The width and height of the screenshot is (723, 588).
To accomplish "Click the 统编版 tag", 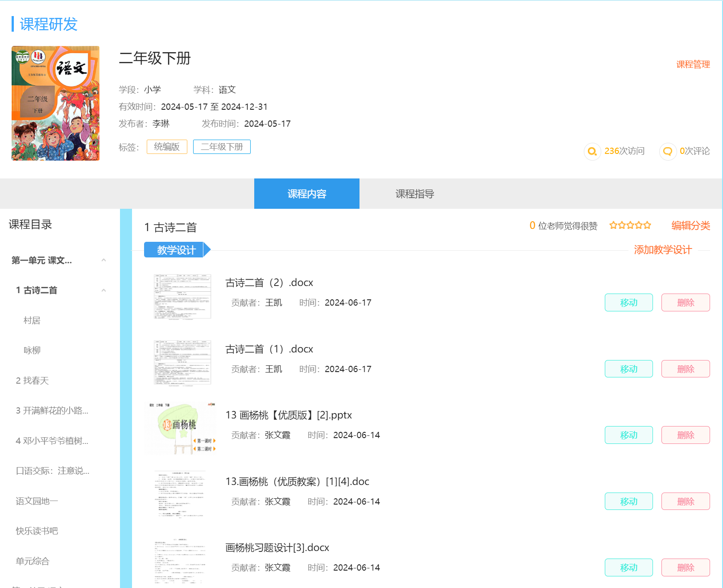I will [x=167, y=147].
